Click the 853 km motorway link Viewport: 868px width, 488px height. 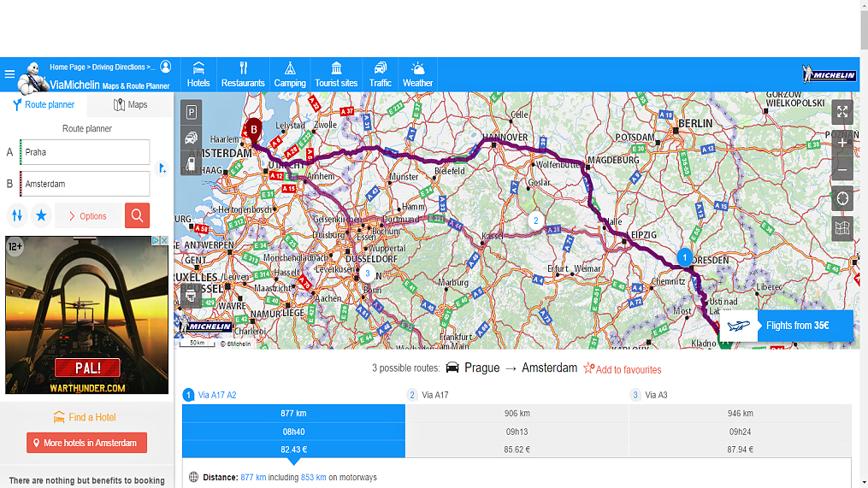click(x=313, y=477)
